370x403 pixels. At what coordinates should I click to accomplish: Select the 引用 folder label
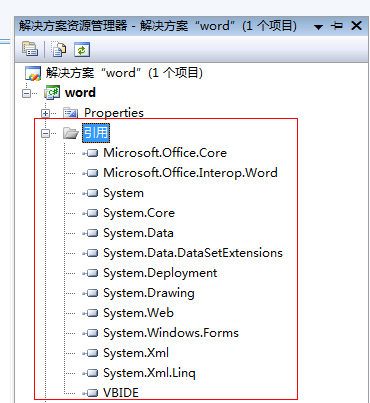pyautogui.click(x=96, y=133)
